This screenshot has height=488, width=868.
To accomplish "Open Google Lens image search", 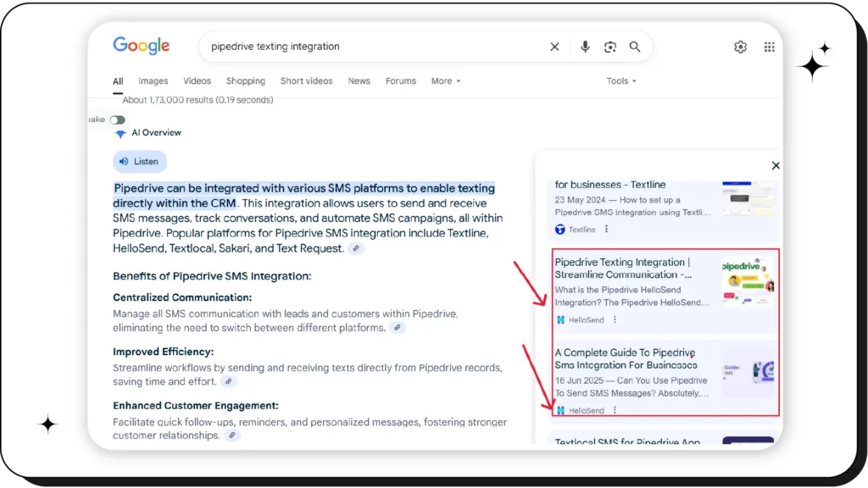I will click(610, 47).
